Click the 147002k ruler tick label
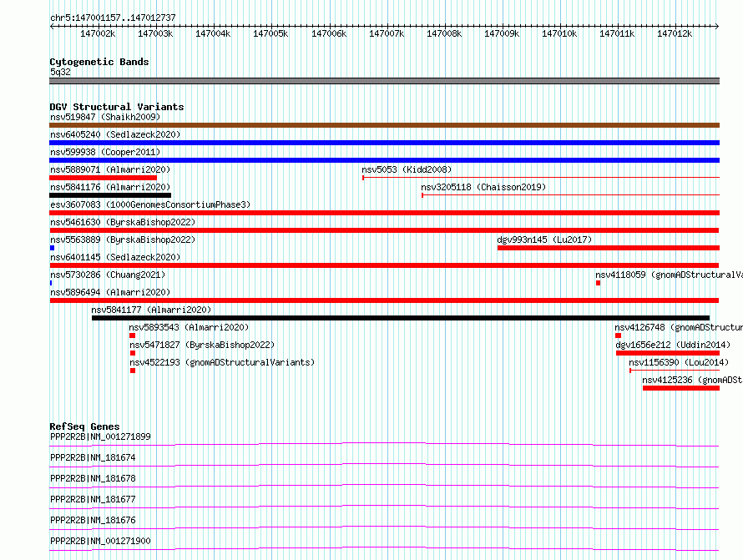Screen dimensions: 743x560 pos(98,33)
